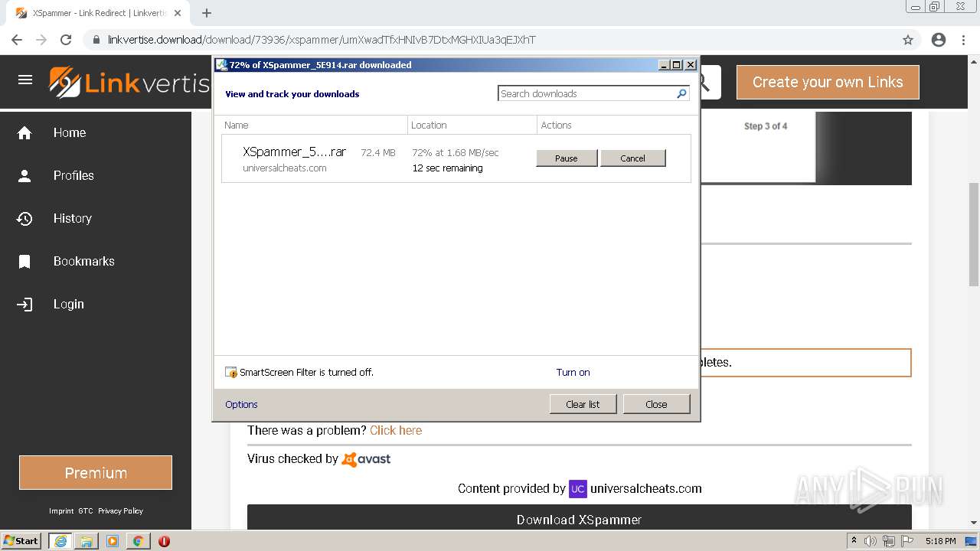The width and height of the screenshot is (980, 551).
Task: Sort downloads by Name column
Action: pos(314,125)
